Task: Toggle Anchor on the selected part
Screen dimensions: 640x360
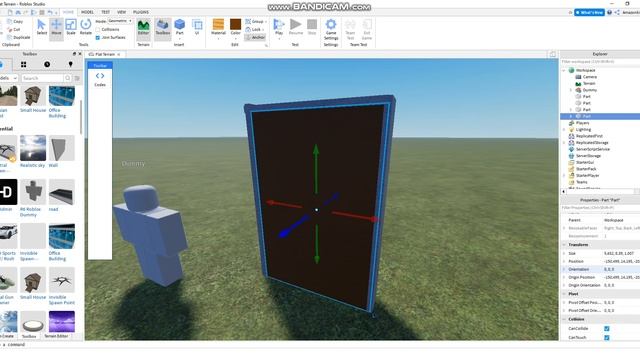Action: (x=256, y=37)
